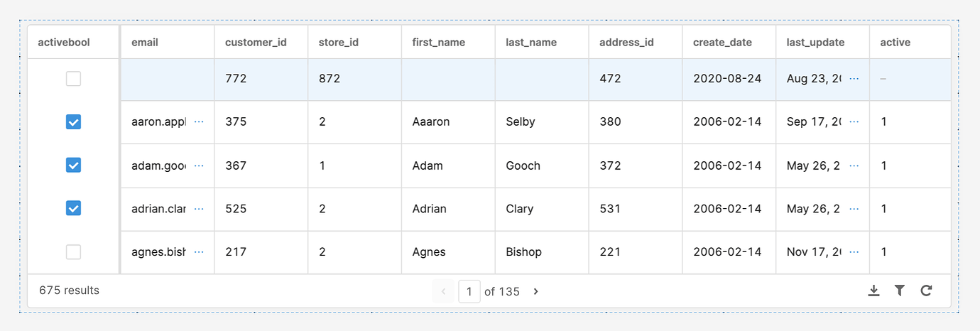980x331 pixels.
Task: Expand truncated email adam.gooc ellipsis
Action: pyautogui.click(x=199, y=165)
